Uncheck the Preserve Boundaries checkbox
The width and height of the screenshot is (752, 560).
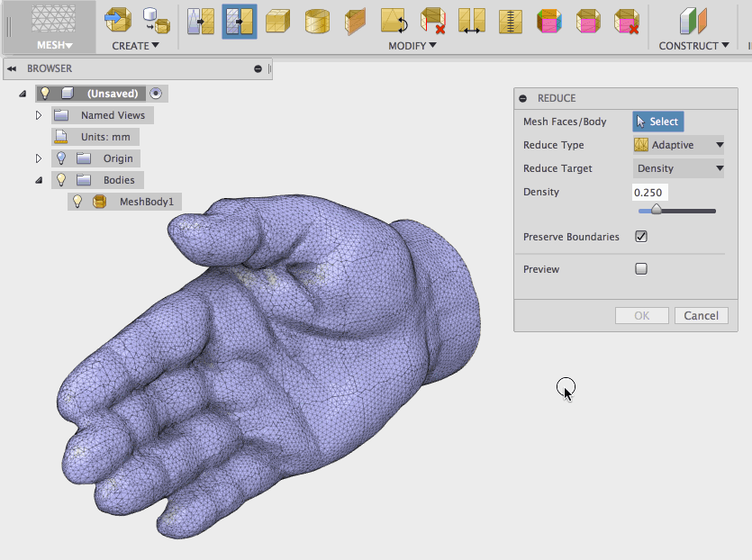(641, 237)
